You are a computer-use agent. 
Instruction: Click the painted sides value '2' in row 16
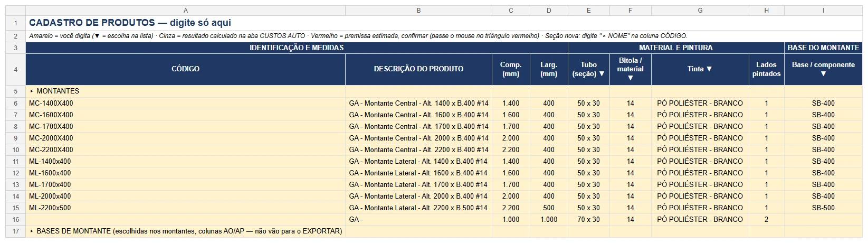point(766,219)
